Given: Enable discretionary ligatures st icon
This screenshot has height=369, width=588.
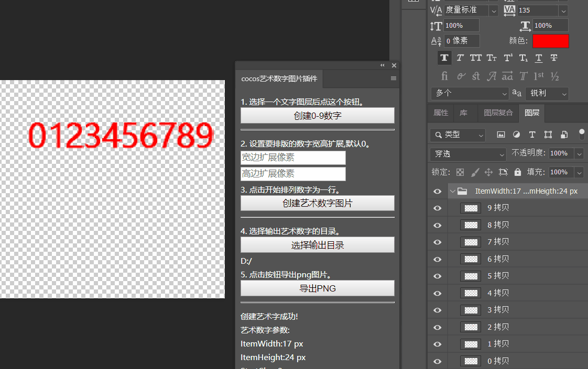Looking at the screenshot, I should 476,76.
